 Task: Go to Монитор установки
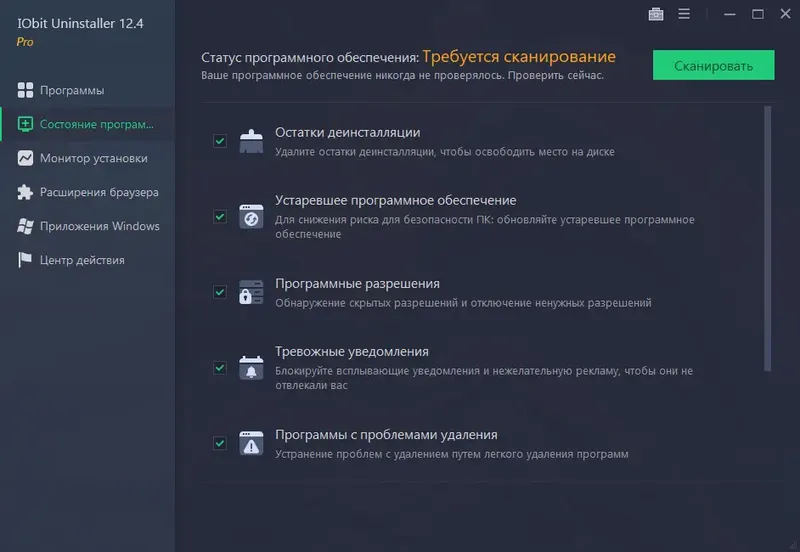click(87, 158)
